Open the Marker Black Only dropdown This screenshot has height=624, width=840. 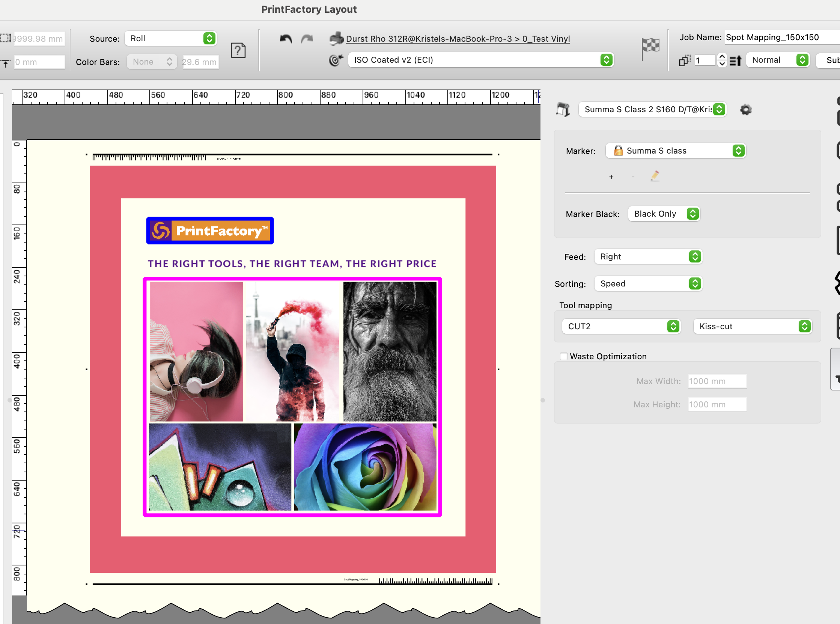(x=664, y=214)
